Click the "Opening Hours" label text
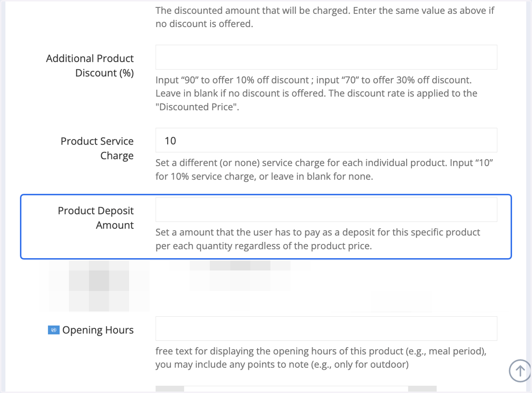This screenshot has height=393, width=532. click(98, 330)
